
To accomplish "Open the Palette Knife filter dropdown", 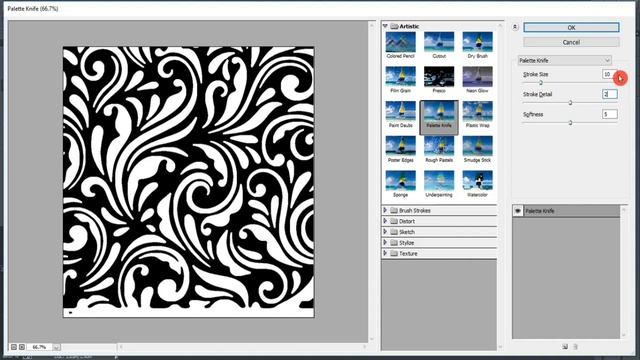I will pyautogui.click(x=564, y=60).
